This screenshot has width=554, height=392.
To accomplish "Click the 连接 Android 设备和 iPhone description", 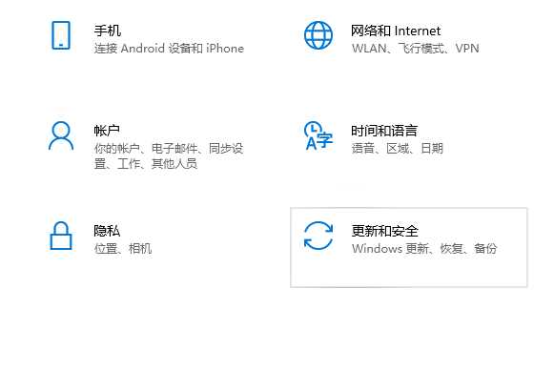I will (169, 48).
